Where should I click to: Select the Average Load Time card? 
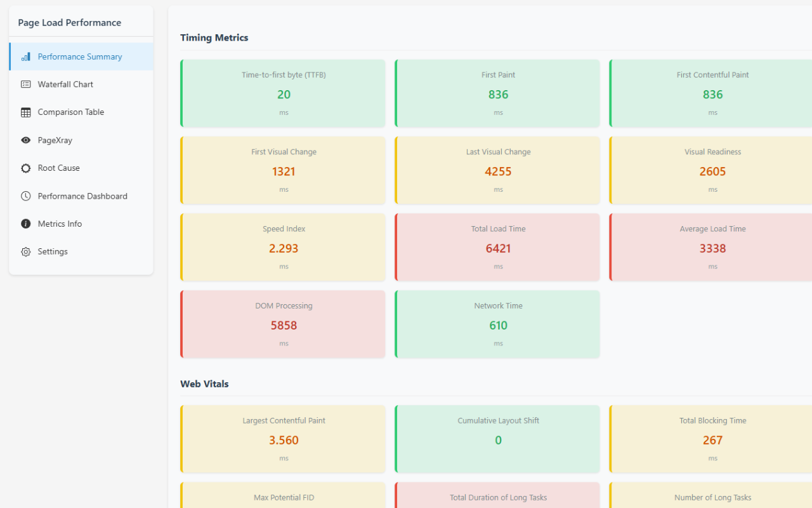710,247
